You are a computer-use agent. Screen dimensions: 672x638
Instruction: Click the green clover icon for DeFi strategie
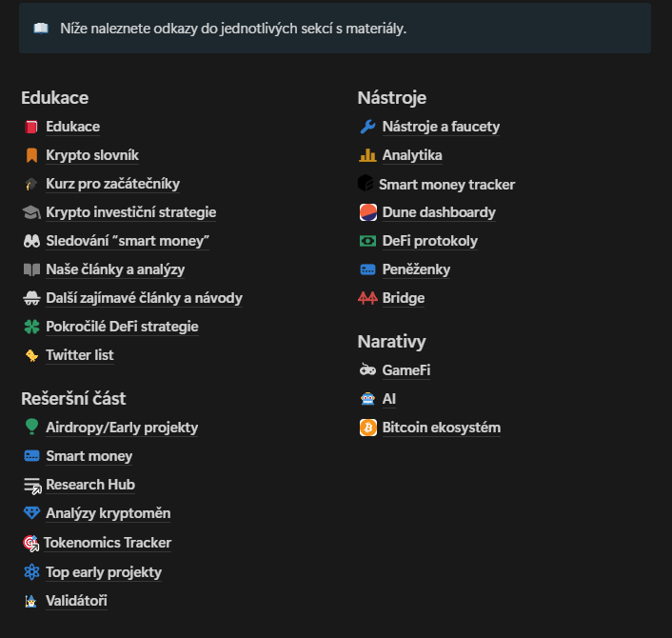tap(31, 327)
